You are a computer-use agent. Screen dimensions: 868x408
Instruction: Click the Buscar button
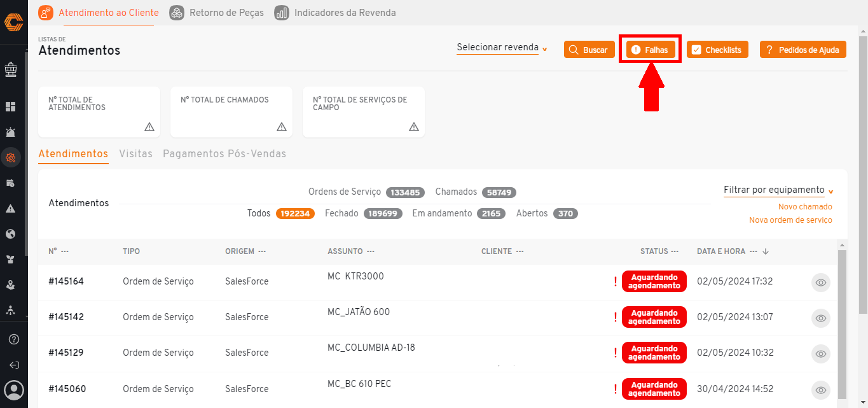coord(589,50)
